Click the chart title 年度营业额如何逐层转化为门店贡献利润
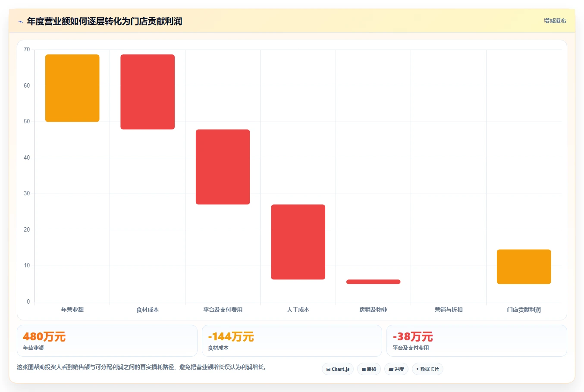This screenshot has height=392, width=584. 104,21
